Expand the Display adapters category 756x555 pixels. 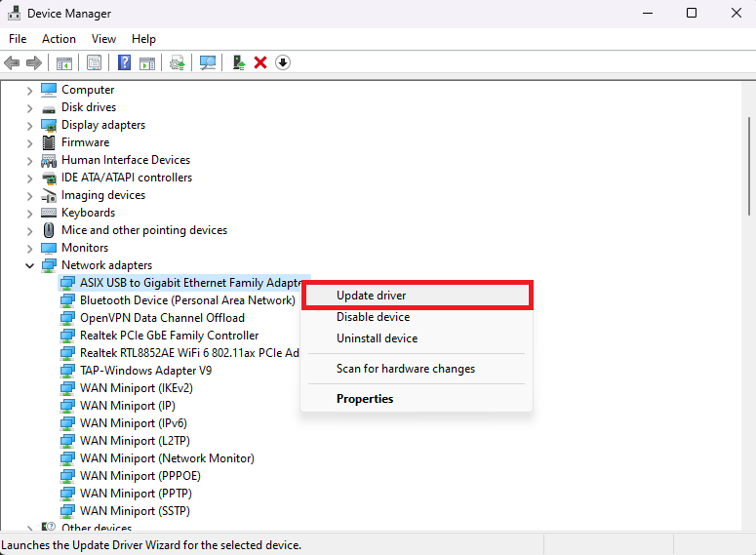[29, 125]
